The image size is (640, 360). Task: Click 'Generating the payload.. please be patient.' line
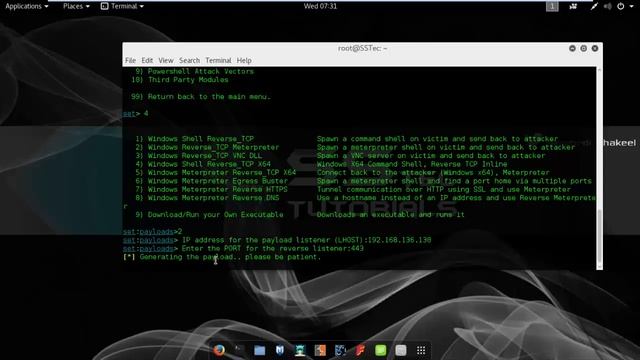tap(222, 257)
